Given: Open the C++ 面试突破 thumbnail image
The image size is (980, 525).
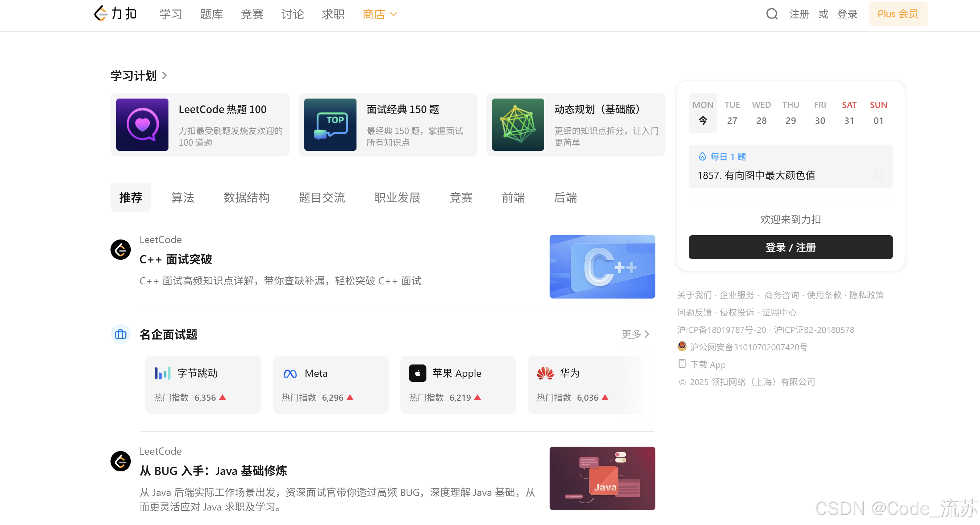Looking at the screenshot, I should coord(602,267).
